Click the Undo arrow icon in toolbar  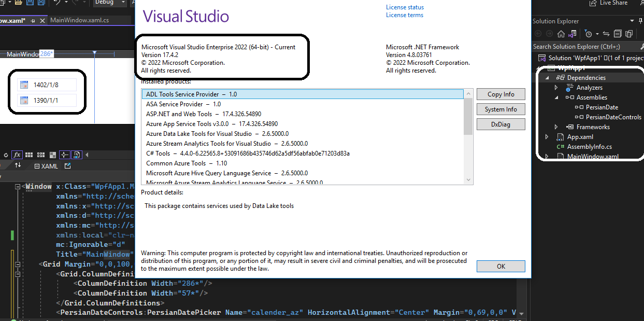(57, 2)
